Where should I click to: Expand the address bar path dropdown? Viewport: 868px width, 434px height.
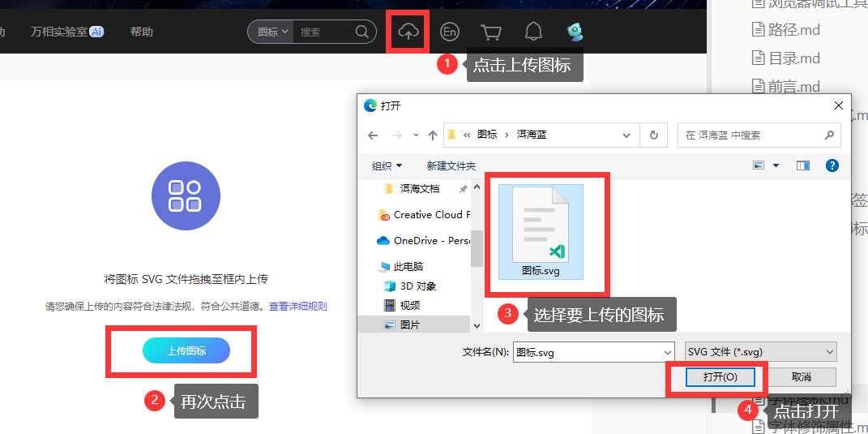point(626,135)
